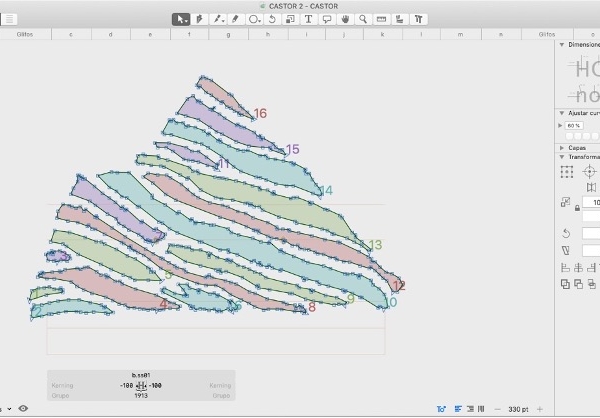600x418 pixels.
Task: Pick the Hand pan tool
Action: [x=345, y=18]
